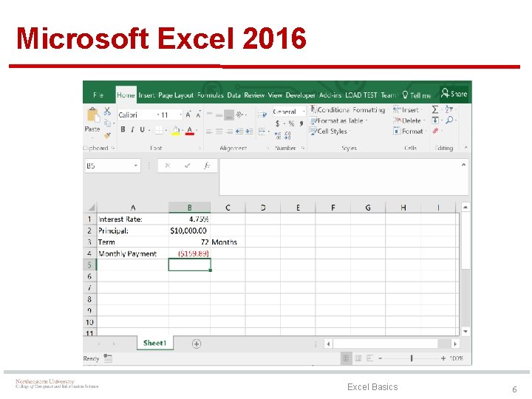Increase indent icon
Image resolution: width=532 pixels, height=399 pixels.
point(250,132)
